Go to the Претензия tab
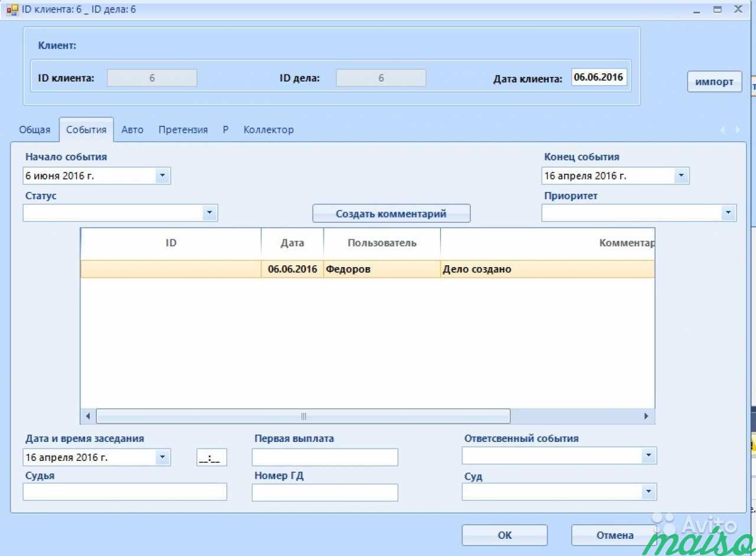This screenshot has width=756, height=556. pyautogui.click(x=183, y=129)
